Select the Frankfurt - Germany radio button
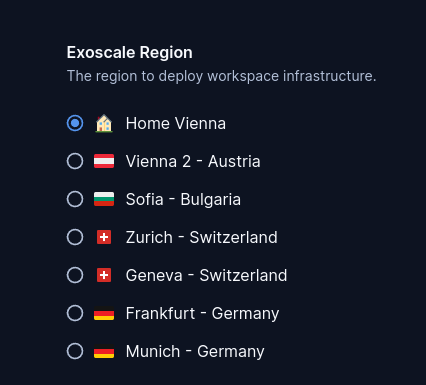Image resolution: width=426 pixels, height=385 pixels. tap(75, 313)
